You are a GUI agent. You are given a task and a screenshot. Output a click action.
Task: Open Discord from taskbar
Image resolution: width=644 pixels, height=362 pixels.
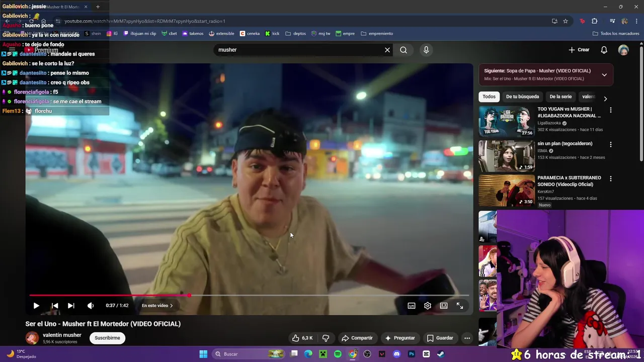(397, 354)
